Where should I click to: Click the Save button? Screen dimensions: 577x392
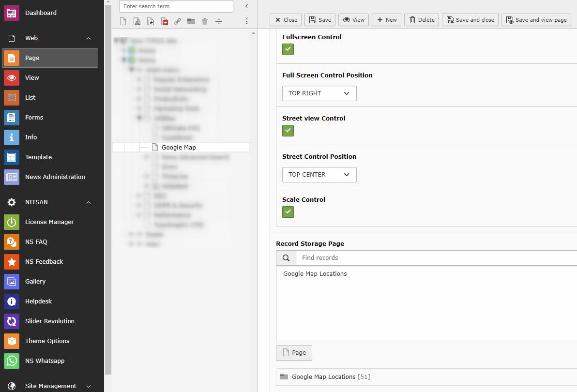(320, 20)
